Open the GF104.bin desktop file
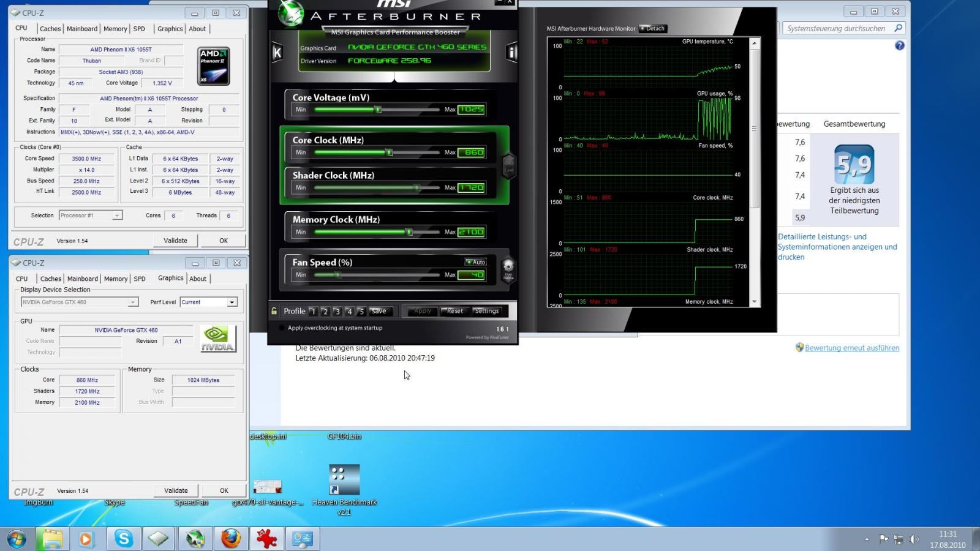This screenshot has height=551, width=980. pos(344,436)
